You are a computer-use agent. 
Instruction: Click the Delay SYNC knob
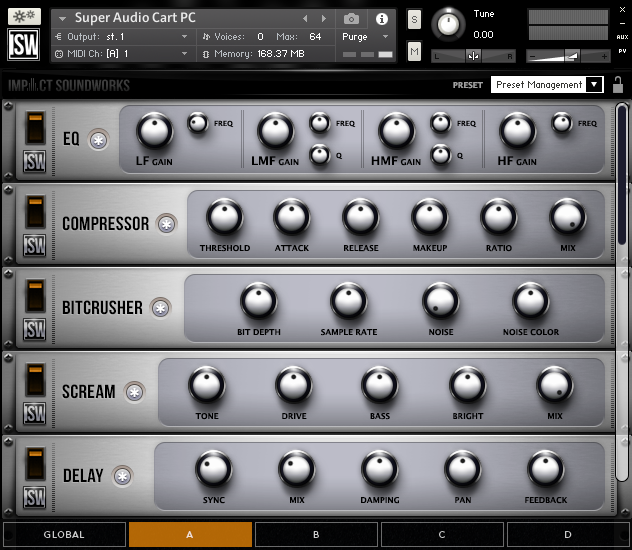[x=214, y=469]
